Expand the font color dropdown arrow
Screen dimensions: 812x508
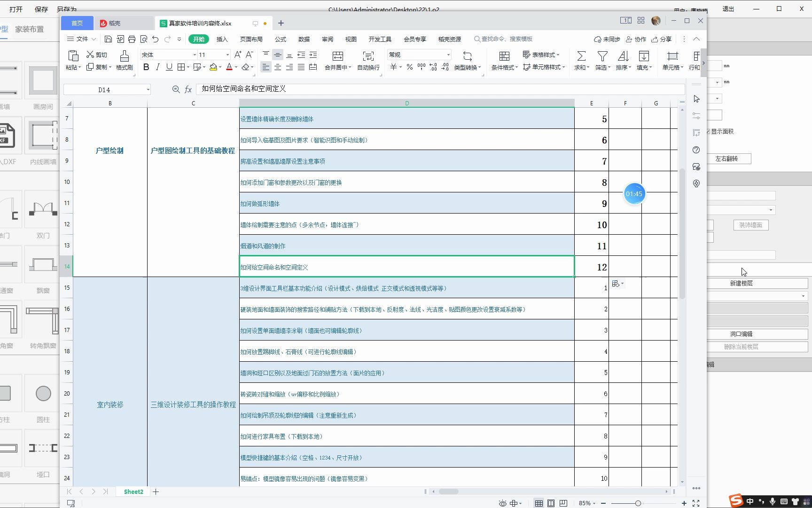(x=236, y=67)
